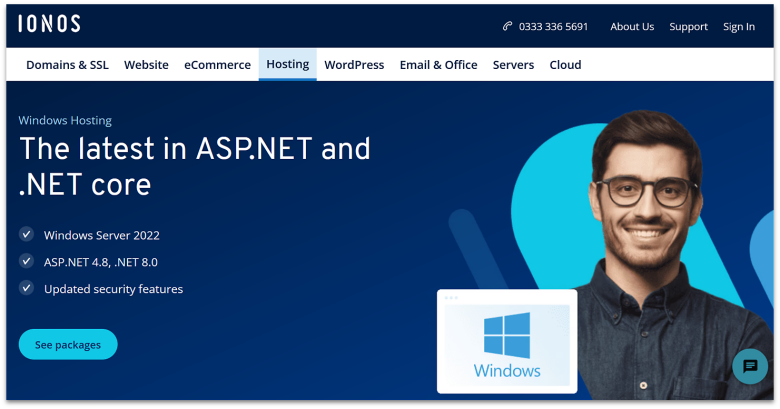
Task: Click checkmark icon beside Windows Server 2022
Action: click(x=27, y=235)
